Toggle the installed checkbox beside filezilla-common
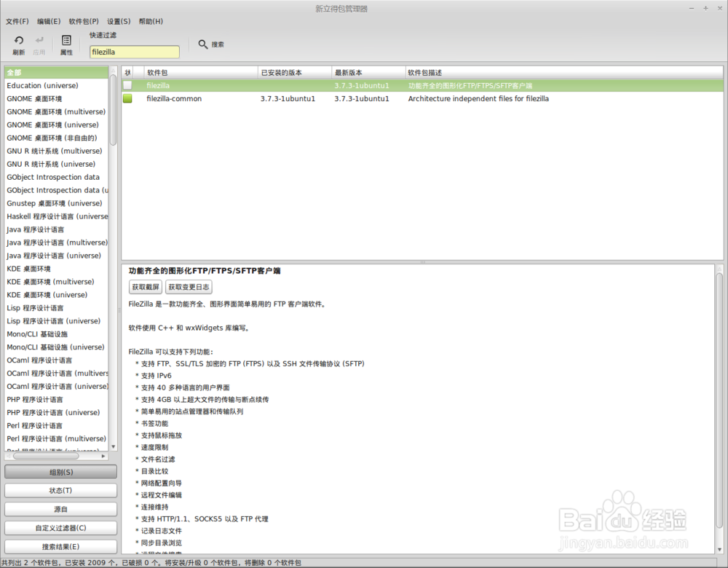Screen dimensions: 728x568 [127, 98]
